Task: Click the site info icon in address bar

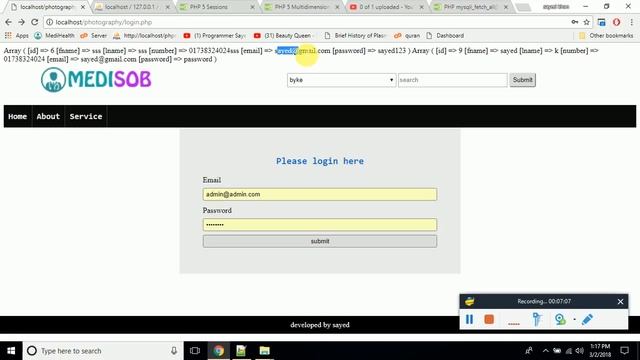Action: click(x=49, y=22)
